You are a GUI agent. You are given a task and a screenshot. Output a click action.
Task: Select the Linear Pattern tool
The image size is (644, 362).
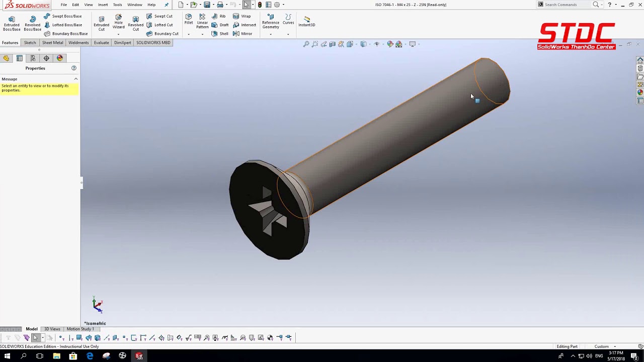click(202, 21)
